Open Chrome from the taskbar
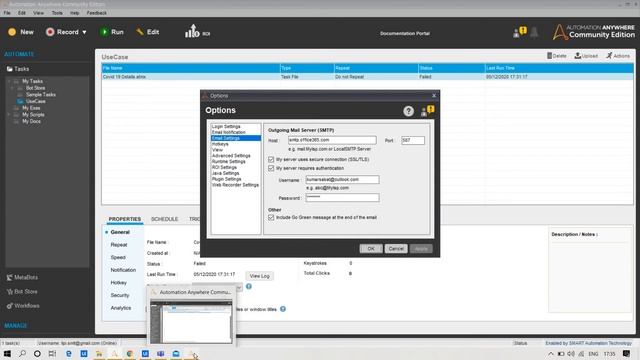 point(130,353)
